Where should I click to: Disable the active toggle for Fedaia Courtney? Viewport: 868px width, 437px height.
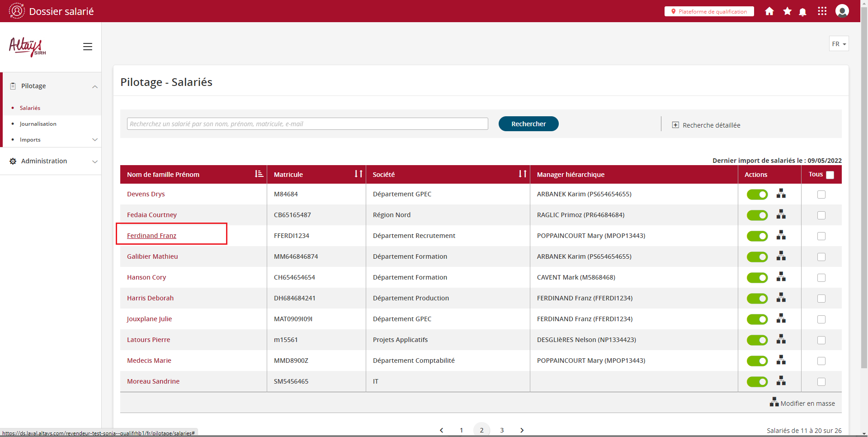757,215
